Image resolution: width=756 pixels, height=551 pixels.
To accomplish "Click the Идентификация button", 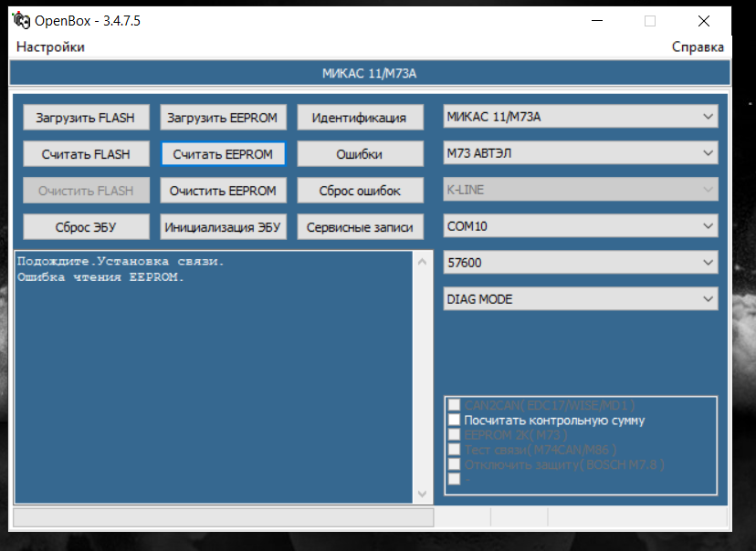I will pyautogui.click(x=359, y=118).
